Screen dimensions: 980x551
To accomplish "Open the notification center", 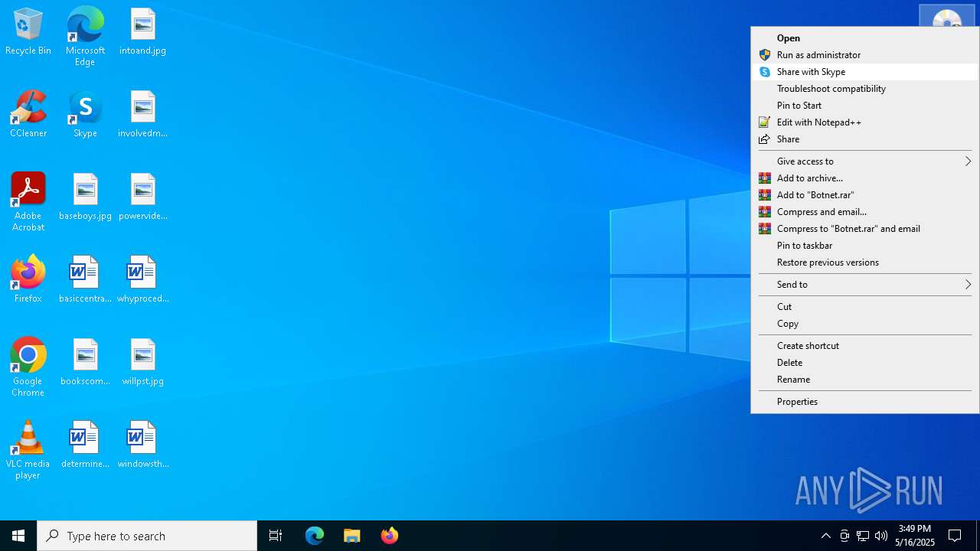I will coord(955,536).
